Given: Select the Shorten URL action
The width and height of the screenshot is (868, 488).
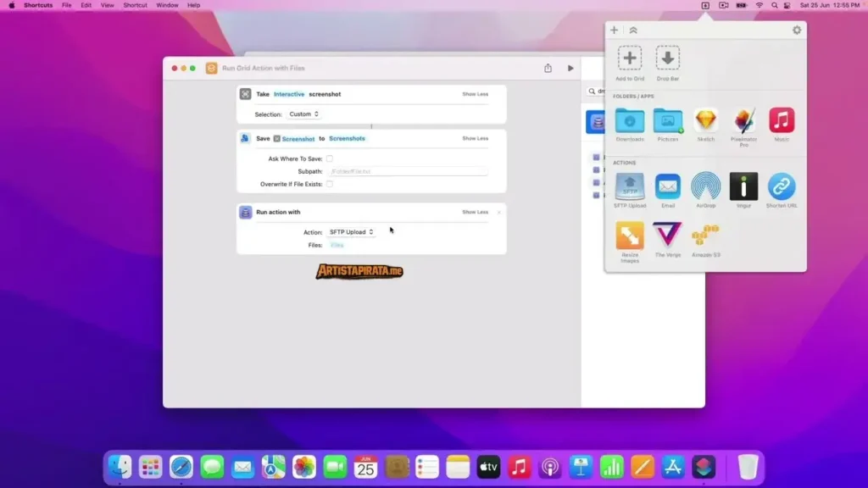Looking at the screenshot, I should click(781, 188).
